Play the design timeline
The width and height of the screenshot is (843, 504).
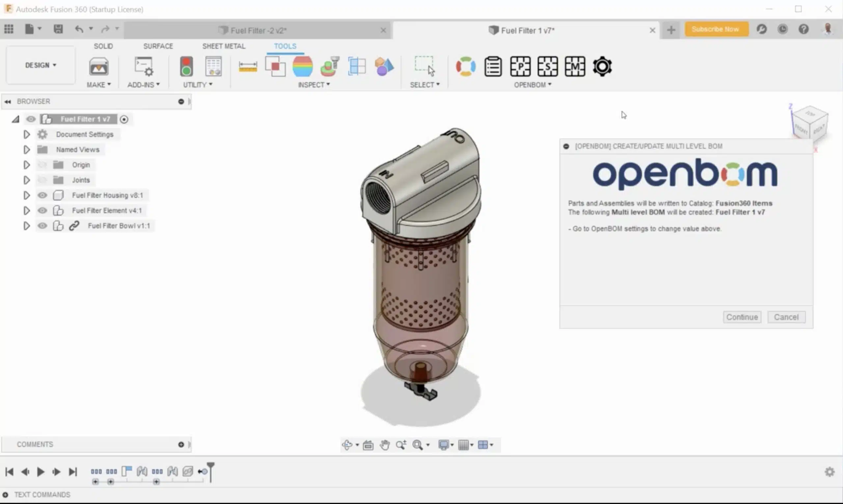(41, 472)
